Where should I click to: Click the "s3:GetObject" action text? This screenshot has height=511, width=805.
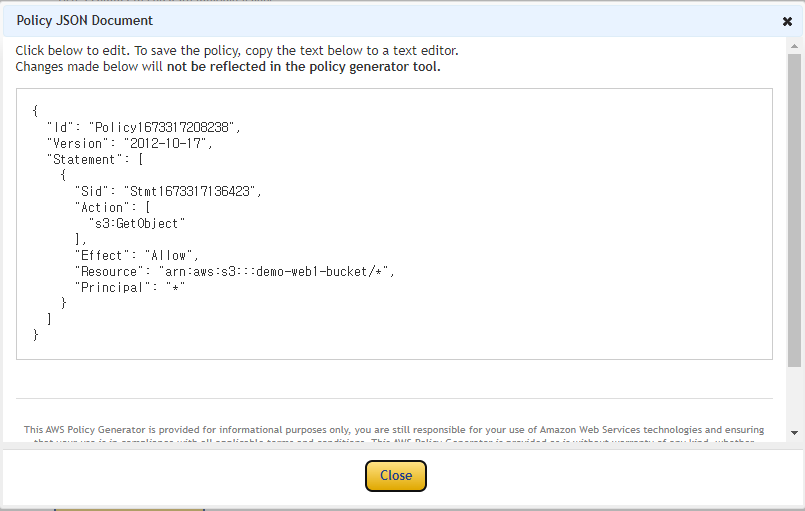137,223
